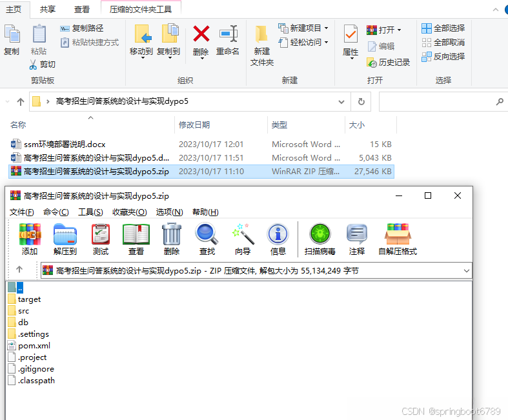Click breadcrumb arrow before folder name
Viewport: 508px width, 420px height.
pos(48,102)
